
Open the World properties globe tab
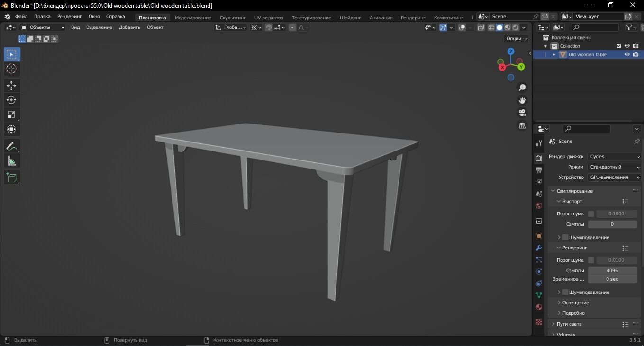point(539,206)
